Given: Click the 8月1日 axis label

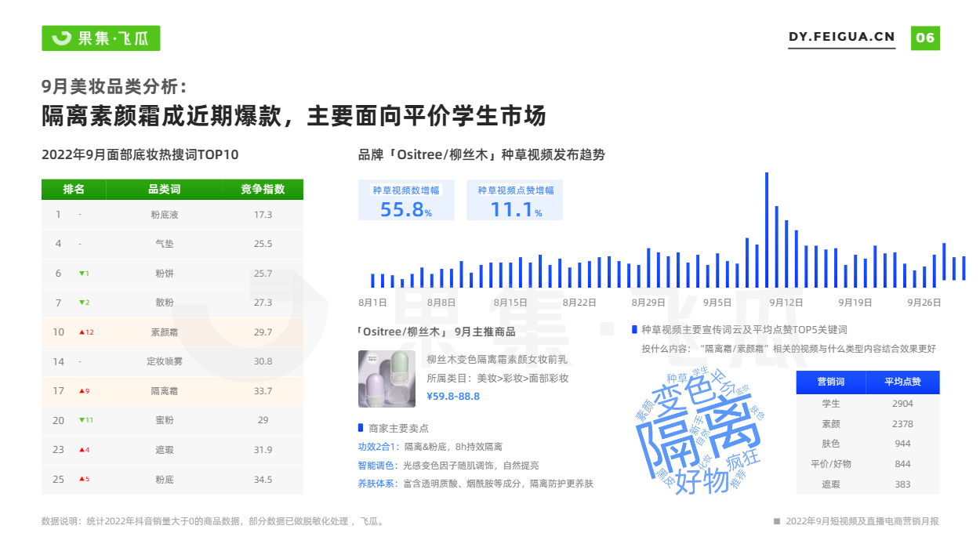Looking at the screenshot, I should point(372,303).
